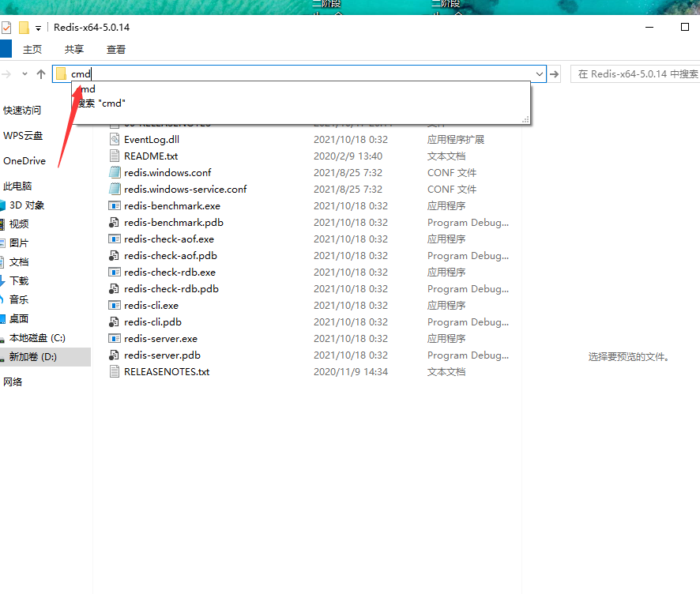Image resolution: width=700 pixels, height=594 pixels.
Task: Click the redis-server.exe application icon
Action: click(x=115, y=338)
